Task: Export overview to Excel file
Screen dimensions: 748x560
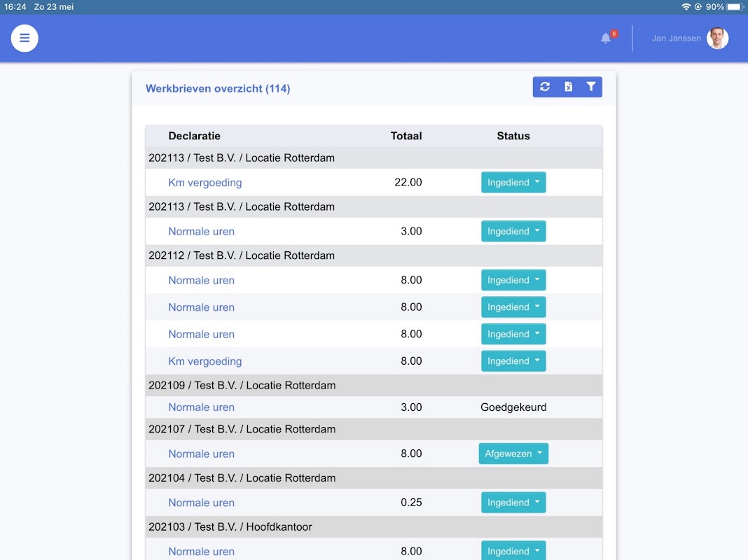Action: pos(568,87)
